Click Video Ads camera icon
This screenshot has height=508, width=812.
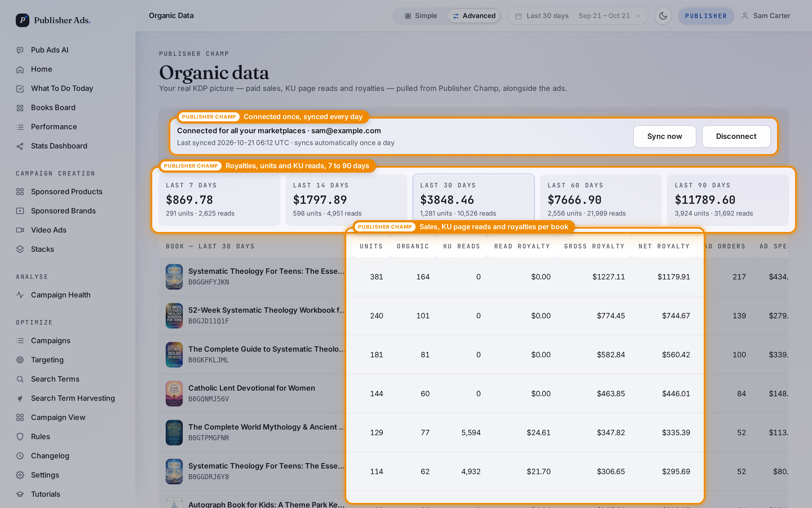click(20, 230)
